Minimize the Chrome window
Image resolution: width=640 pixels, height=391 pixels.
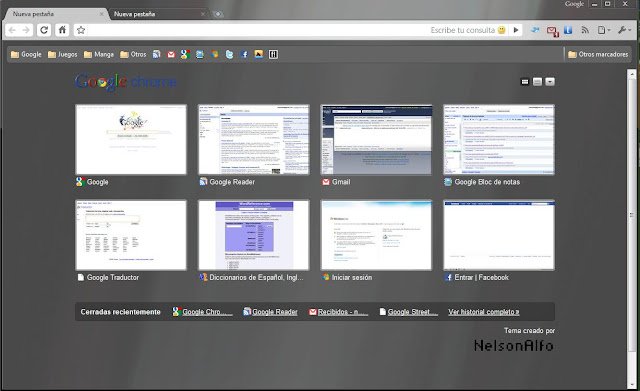pos(595,4)
